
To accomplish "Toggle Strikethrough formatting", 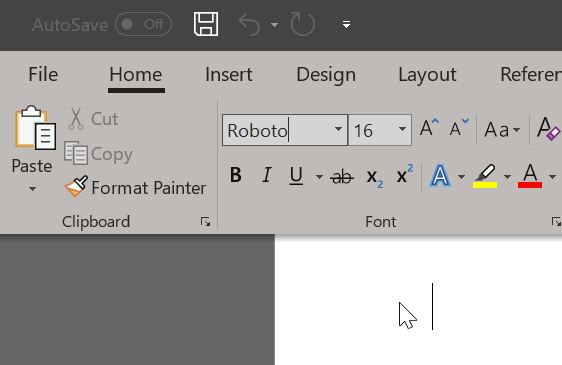I will 342,176.
